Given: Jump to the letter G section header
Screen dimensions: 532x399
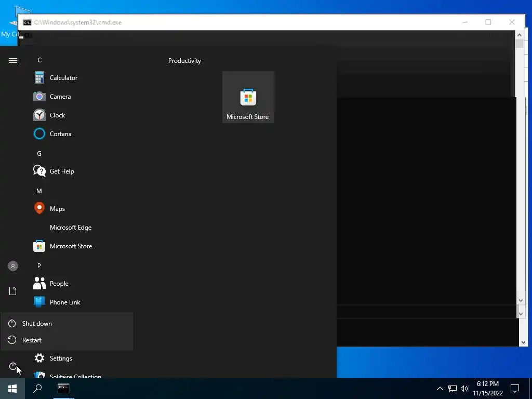Looking at the screenshot, I should click(x=39, y=154).
